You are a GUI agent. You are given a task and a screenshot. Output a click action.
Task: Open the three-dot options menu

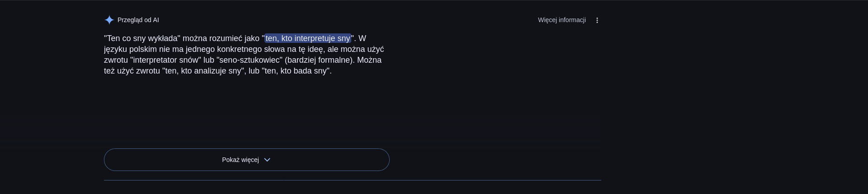(597, 20)
